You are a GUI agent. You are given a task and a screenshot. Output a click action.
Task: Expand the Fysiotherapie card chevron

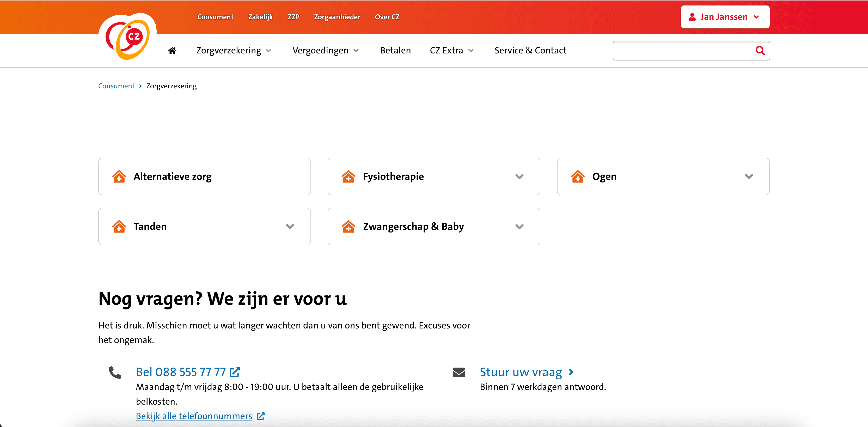[519, 176]
